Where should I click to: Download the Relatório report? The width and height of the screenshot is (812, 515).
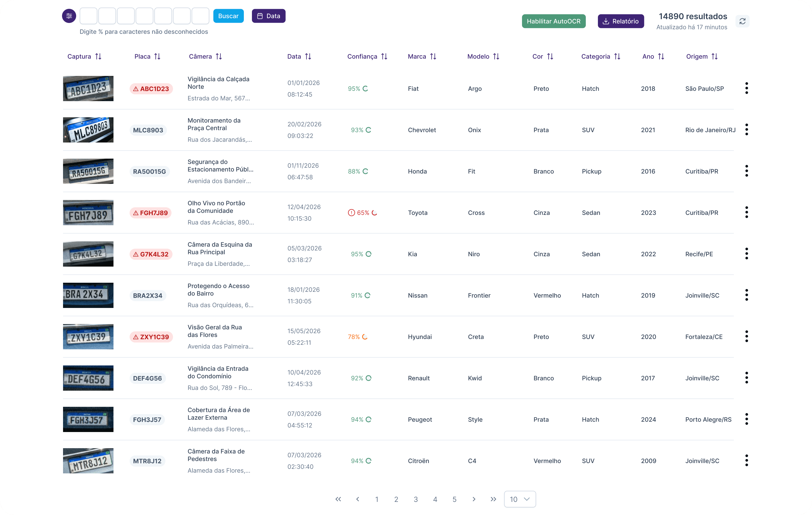(x=620, y=21)
